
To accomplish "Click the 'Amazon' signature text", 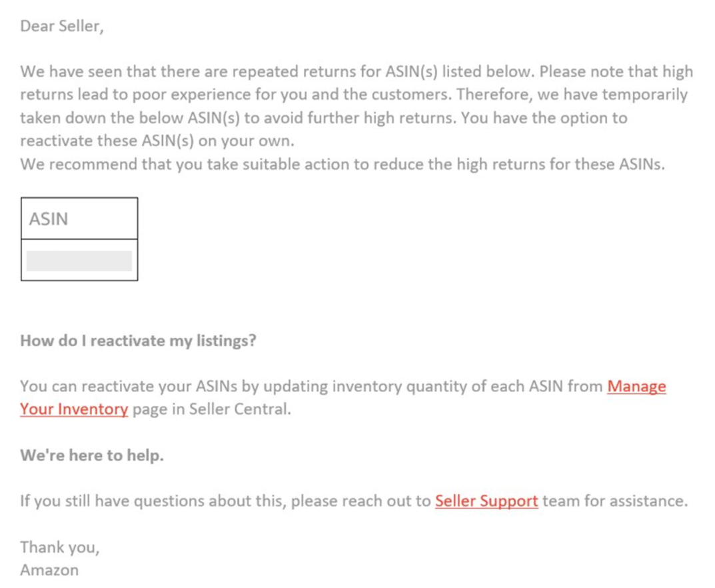I will 49,570.
